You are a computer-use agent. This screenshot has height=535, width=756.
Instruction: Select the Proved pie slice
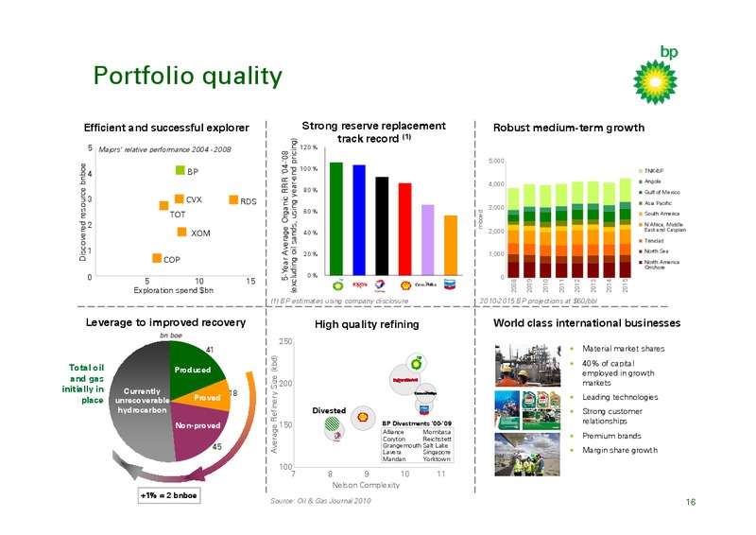coord(208,397)
